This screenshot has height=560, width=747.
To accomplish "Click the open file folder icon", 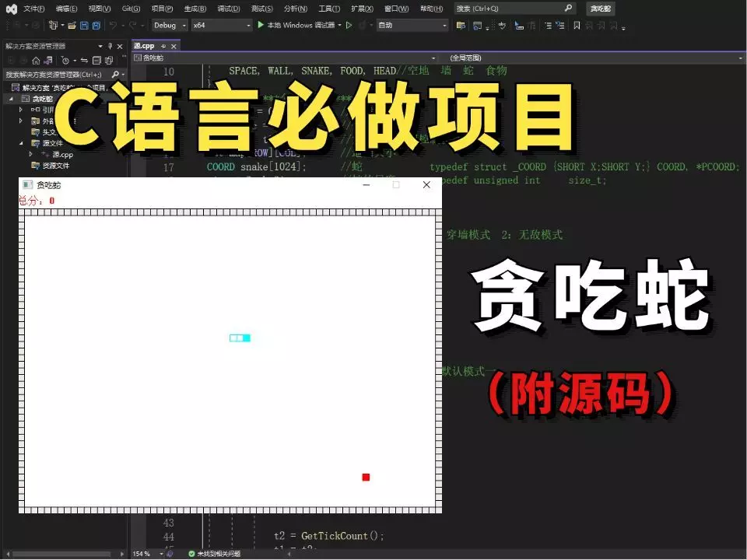I will click(x=72, y=25).
